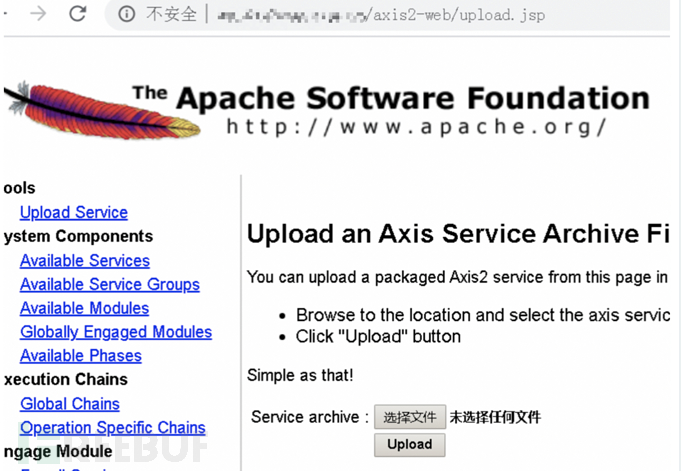690x471 pixels.
Task: Click the 选择文件 choose file button
Action: click(410, 417)
